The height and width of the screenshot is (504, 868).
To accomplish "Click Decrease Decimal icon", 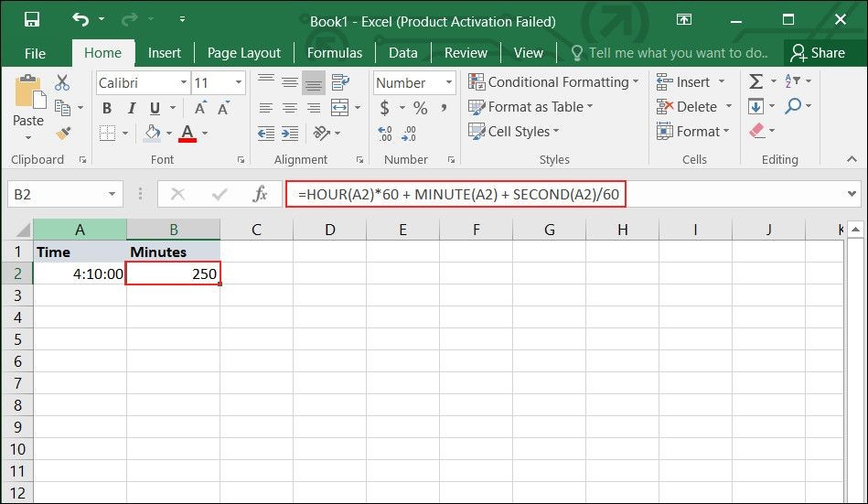I will [409, 133].
